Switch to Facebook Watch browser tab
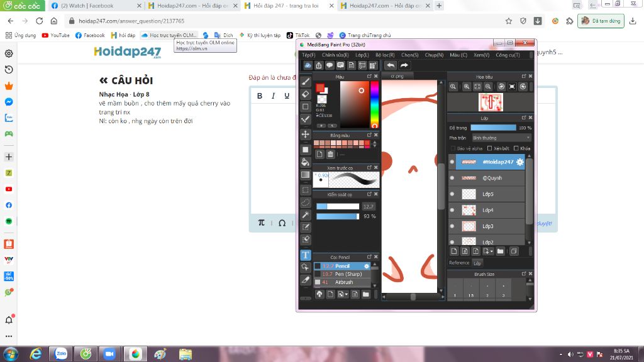The image size is (644, 362). (x=96, y=6)
